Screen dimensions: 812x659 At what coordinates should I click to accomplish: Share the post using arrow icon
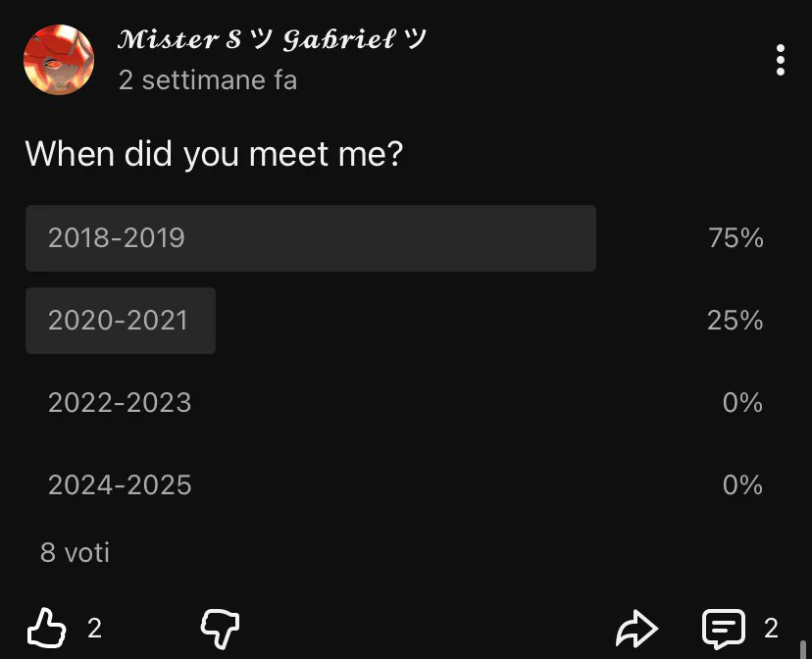pyautogui.click(x=636, y=629)
